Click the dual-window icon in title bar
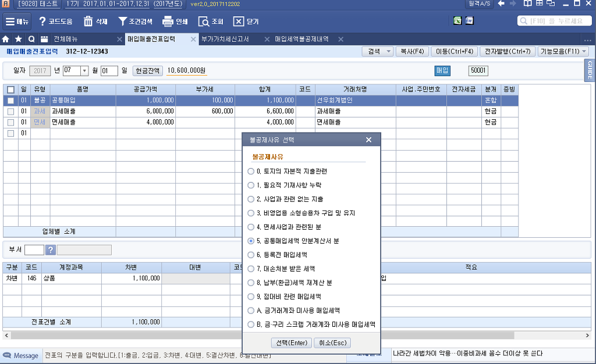Viewport: 596px width, 364px height. 551,3
